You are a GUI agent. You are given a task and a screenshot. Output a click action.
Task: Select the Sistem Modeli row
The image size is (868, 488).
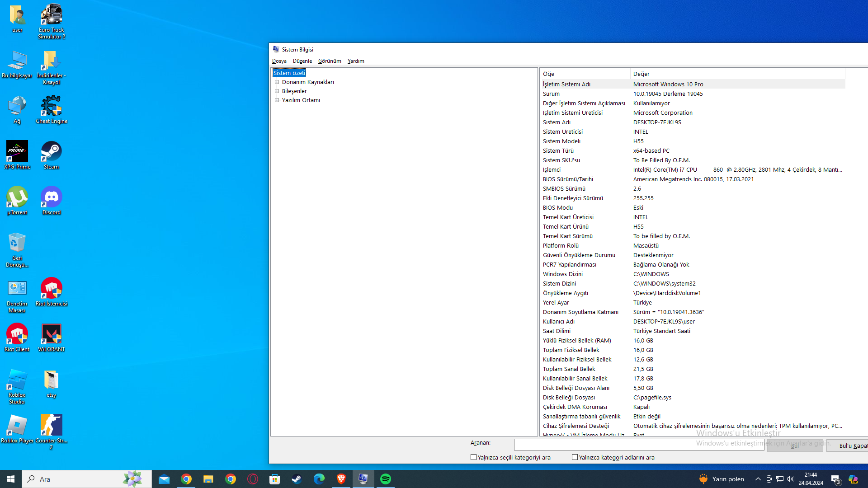pyautogui.click(x=693, y=141)
